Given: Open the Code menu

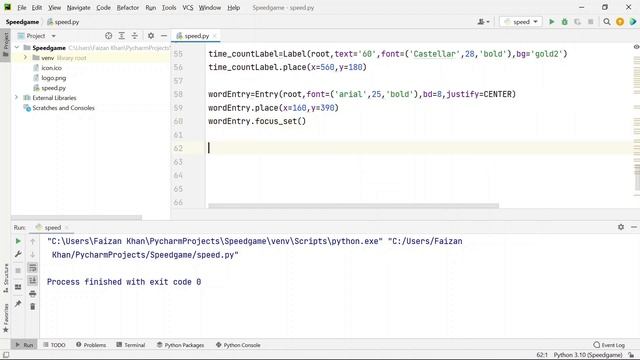Looking at the screenshot, I should 103,7.
